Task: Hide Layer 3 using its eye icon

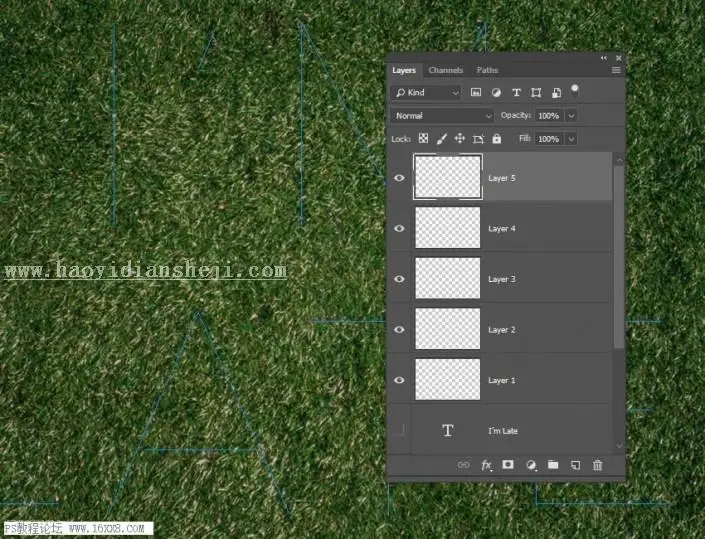Action: (399, 279)
